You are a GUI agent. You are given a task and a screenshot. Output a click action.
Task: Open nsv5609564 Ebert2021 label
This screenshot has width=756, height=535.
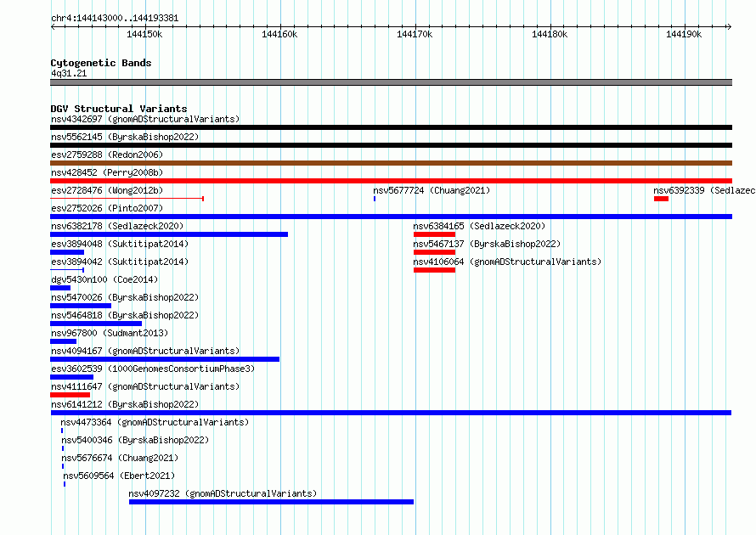click(119, 476)
